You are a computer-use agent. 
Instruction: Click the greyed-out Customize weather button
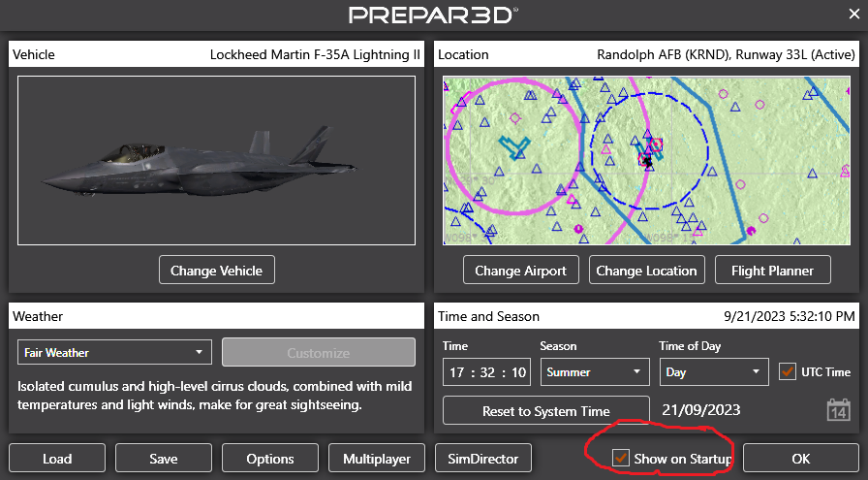[319, 353]
